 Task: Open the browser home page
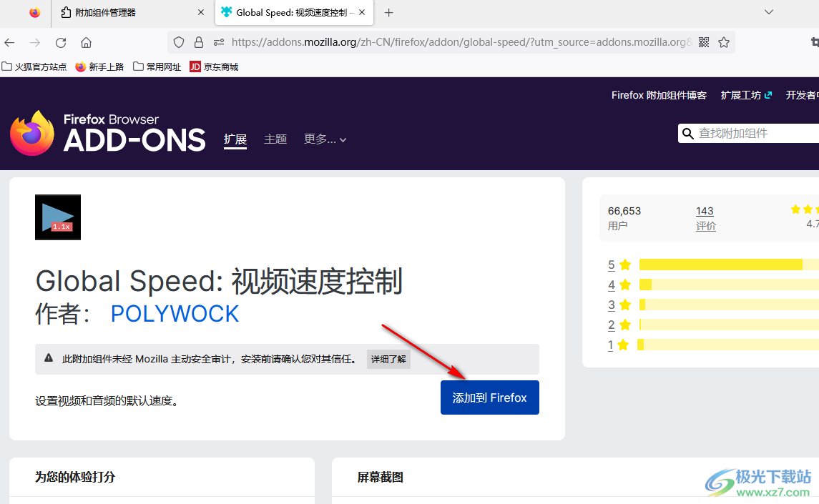[86, 43]
